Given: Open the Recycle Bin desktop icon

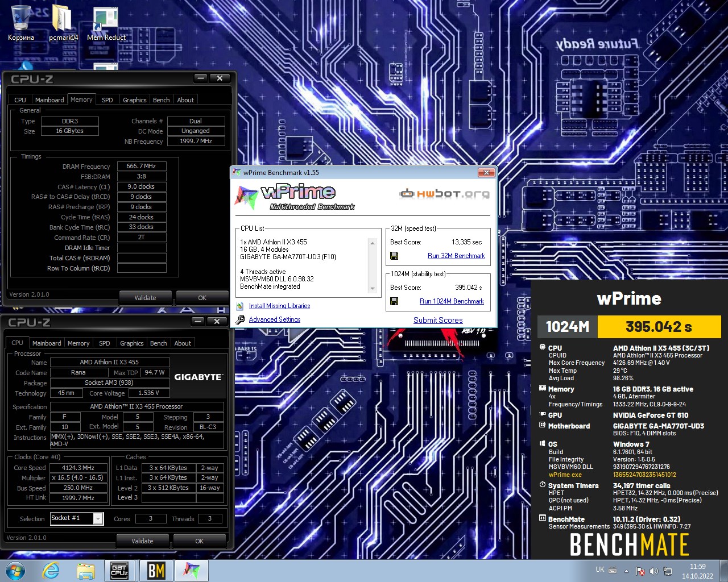Looking at the screenshot, I should (21, 23).
